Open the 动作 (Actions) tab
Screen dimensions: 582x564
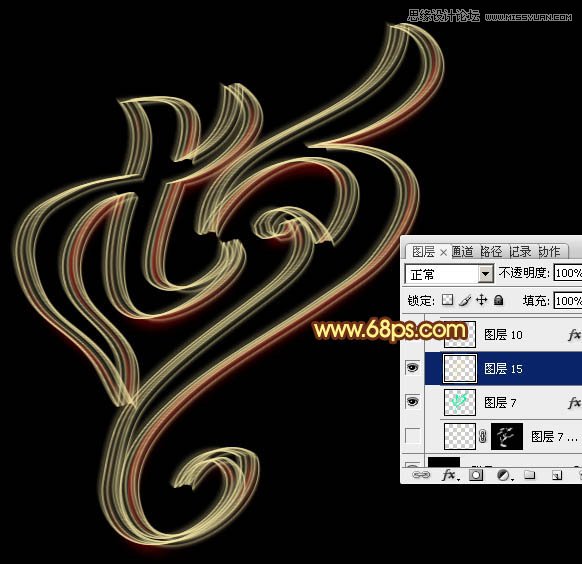pos(549,252)
